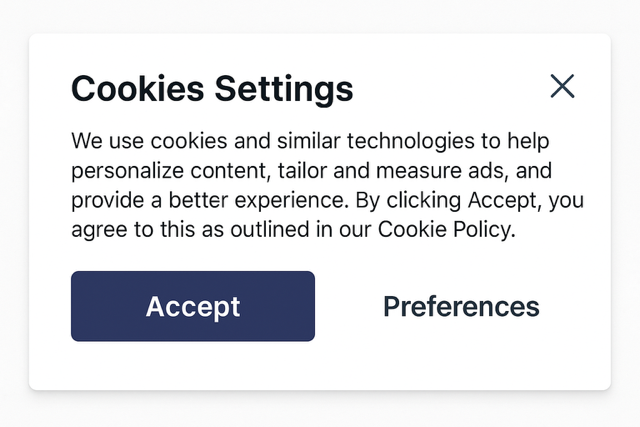This screenshot has height=427, width=640.
Task: Close the Cookies Settings dialog
Action: point(562,86)
